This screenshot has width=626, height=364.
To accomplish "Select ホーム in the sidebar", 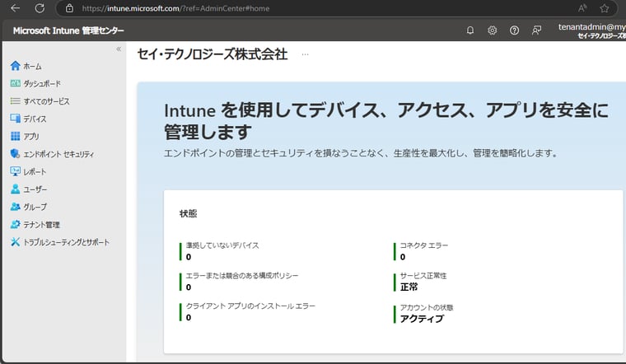I will [32, 66].
